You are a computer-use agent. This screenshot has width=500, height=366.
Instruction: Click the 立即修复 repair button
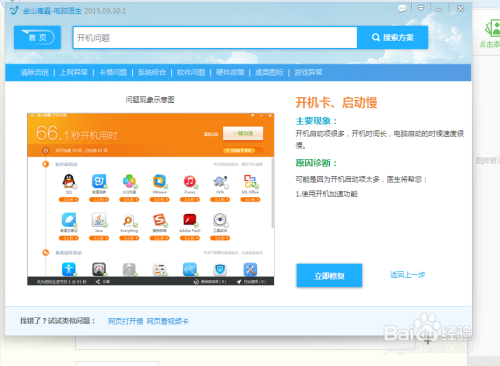(329, 275)
